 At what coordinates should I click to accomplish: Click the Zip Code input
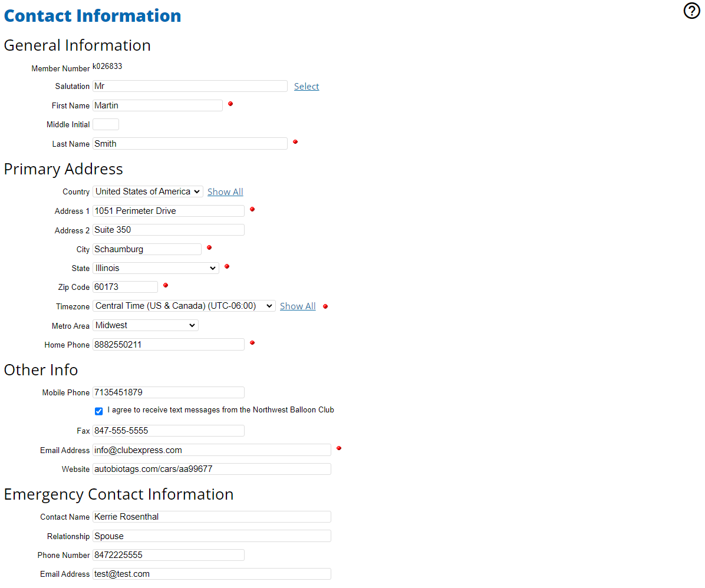(125, 287)
